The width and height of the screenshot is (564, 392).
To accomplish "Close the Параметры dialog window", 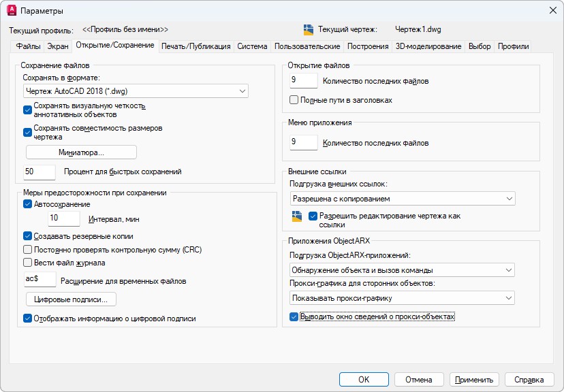I will click(552, 10).
